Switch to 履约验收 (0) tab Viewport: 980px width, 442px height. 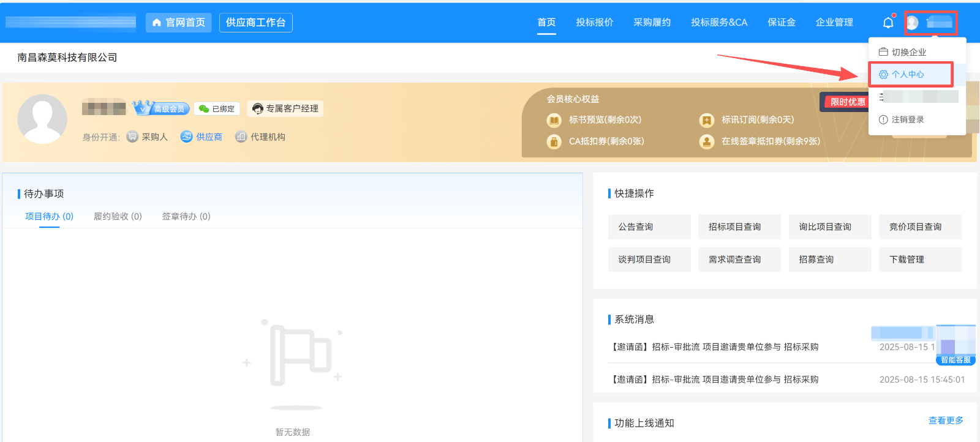coord(118,217)
